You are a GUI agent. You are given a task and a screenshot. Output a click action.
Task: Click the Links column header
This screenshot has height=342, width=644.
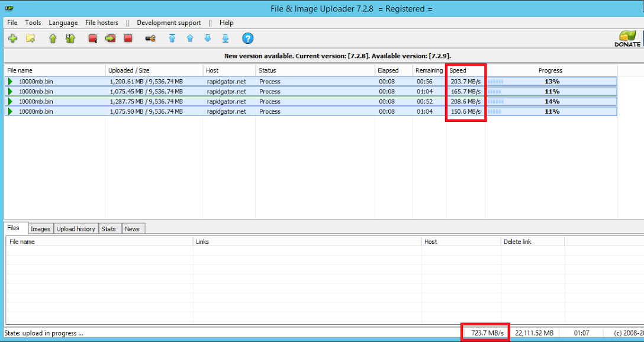(307, 241)
